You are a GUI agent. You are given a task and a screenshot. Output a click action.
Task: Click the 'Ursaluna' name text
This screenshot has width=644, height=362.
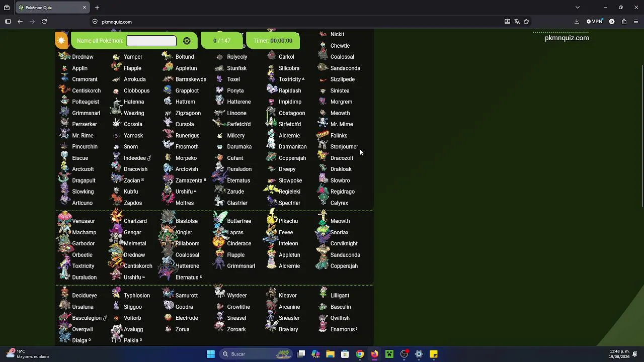coord(83,307)
